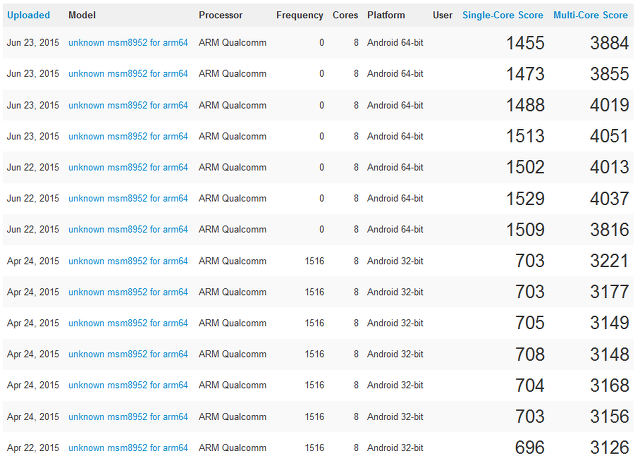Screen dimensions: 640x463
Task: Click the Cores column header text
Action: [x=345, y=15]
